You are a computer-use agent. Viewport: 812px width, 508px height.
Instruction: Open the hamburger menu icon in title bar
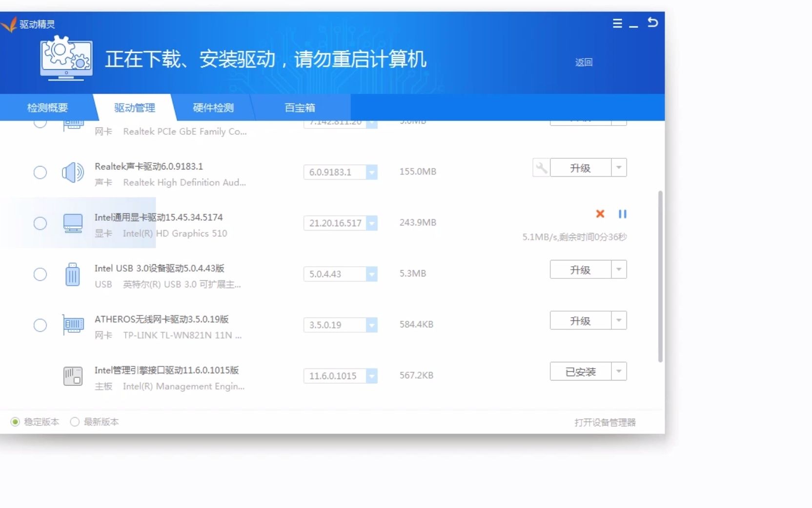[x=617, y=23]
